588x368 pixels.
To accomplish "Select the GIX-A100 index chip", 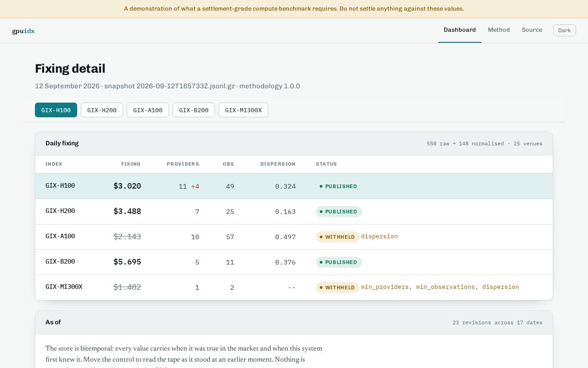I will [x=148, y=110].
